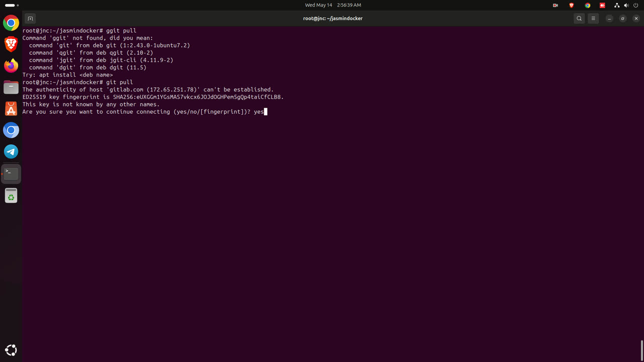Select the Terminal icon in the dock
The width and height of the screenshot is (644, 362).
pos(11,173)
